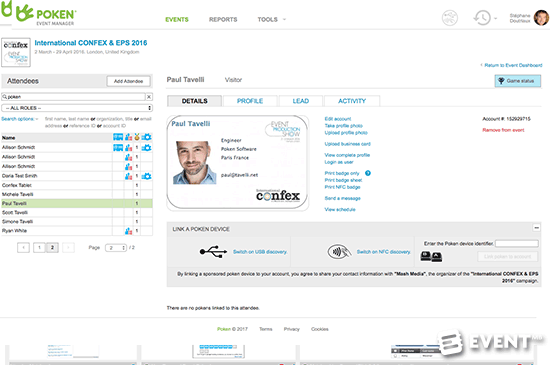The image size is (550, 365).
Task: Sort by medal icon column header
Action: (137, 137)
